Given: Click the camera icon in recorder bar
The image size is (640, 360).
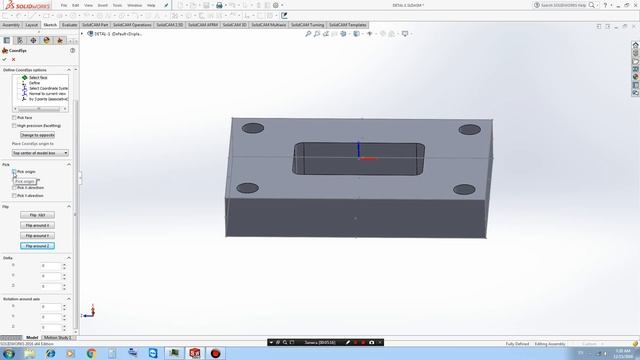Looking at the screenshot, I should click(x=371, y=342).
